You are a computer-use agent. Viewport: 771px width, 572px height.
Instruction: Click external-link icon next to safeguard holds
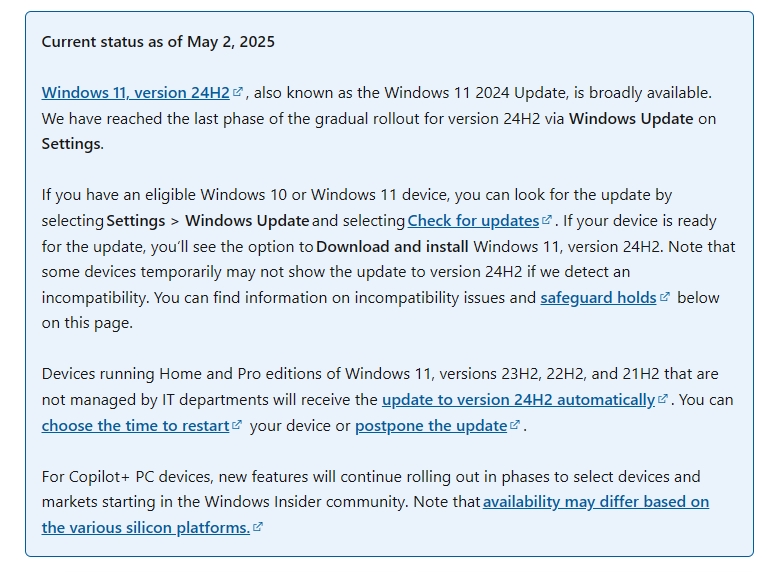665,297
